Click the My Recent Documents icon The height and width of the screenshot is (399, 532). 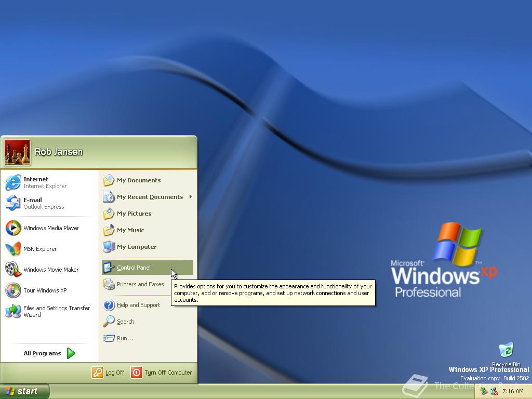109,197
